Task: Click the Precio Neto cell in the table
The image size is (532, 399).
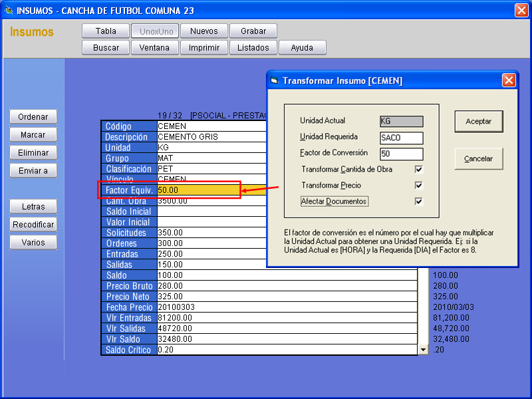Action: tap(287, 297)
